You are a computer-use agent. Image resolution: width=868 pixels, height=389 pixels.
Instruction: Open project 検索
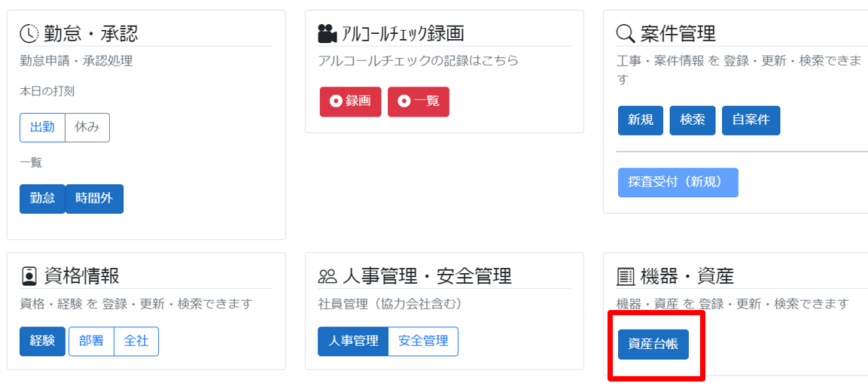coord(693,120)
